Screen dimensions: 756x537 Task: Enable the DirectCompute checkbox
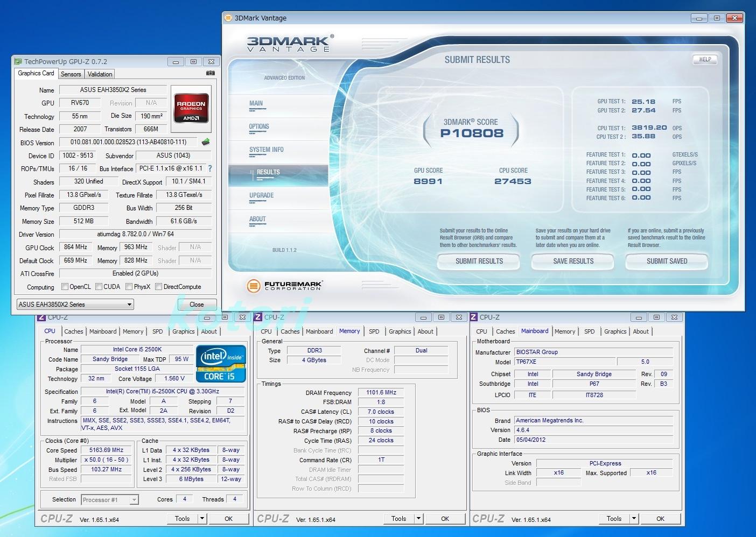[x=158, y=287]
